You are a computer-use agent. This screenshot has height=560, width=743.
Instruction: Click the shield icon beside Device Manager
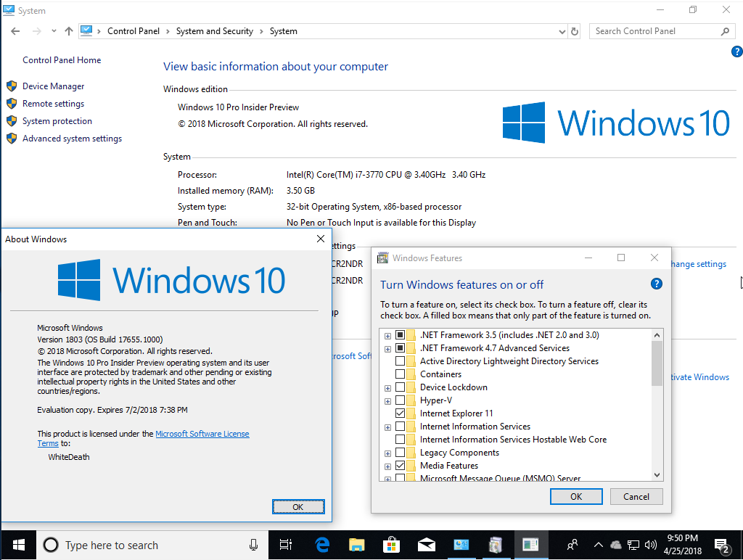(12, 86)
